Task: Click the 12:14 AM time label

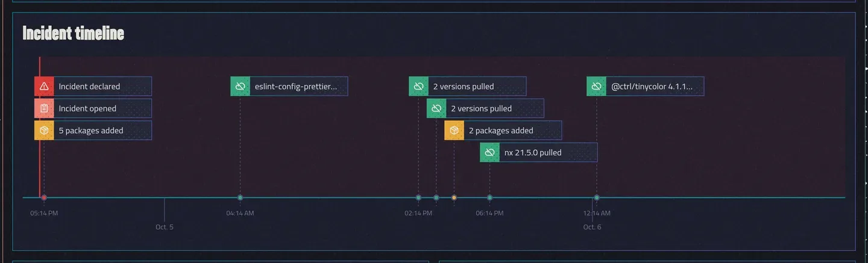Action: (597, 213)
